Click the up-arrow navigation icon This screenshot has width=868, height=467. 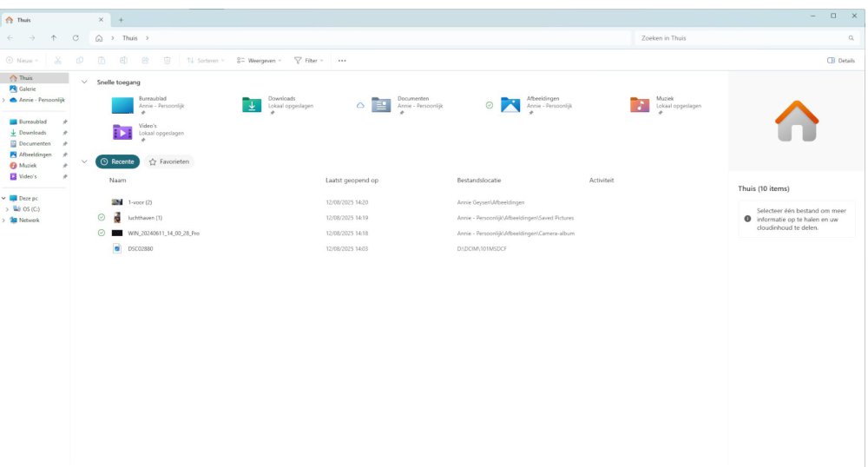54,38
